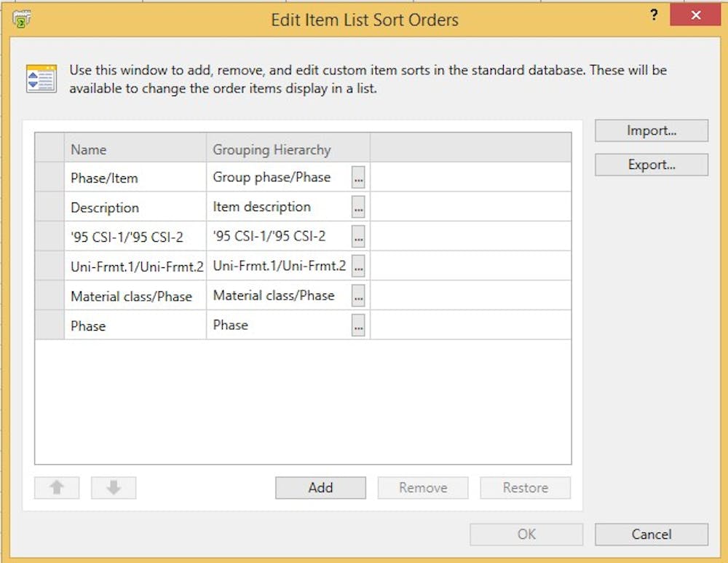The image size is (728, 563).
Task: Open ellipsis button in the Phase row
Action: [x=358, y=326]
